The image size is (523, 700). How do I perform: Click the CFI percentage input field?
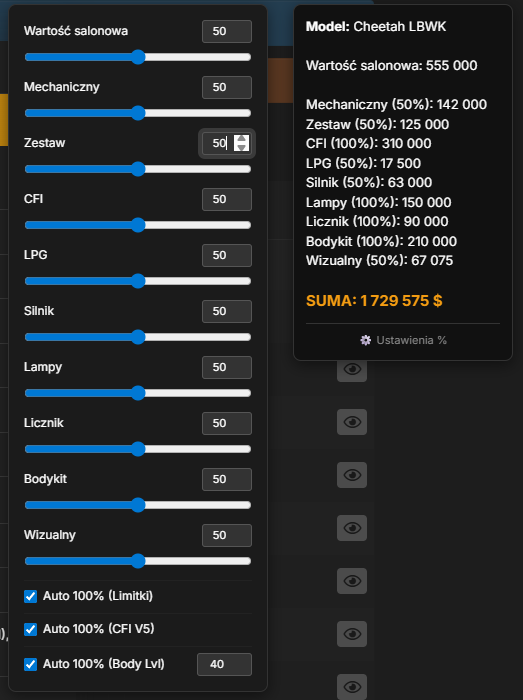coord(227,199)
